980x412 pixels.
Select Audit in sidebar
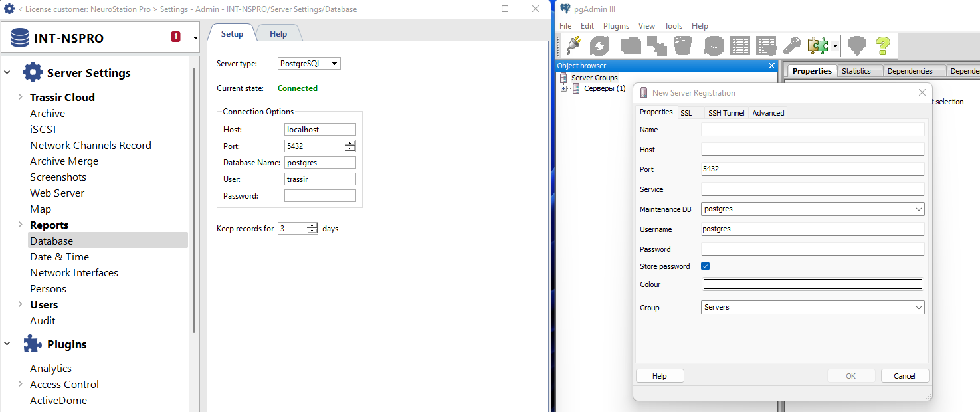tap(43, 320)
